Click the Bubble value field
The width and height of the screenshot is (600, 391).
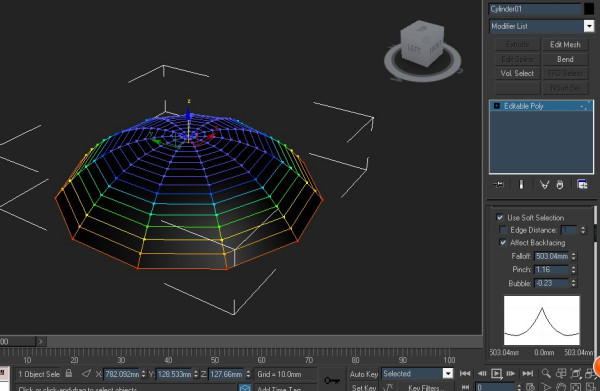(x=552, y=283)
